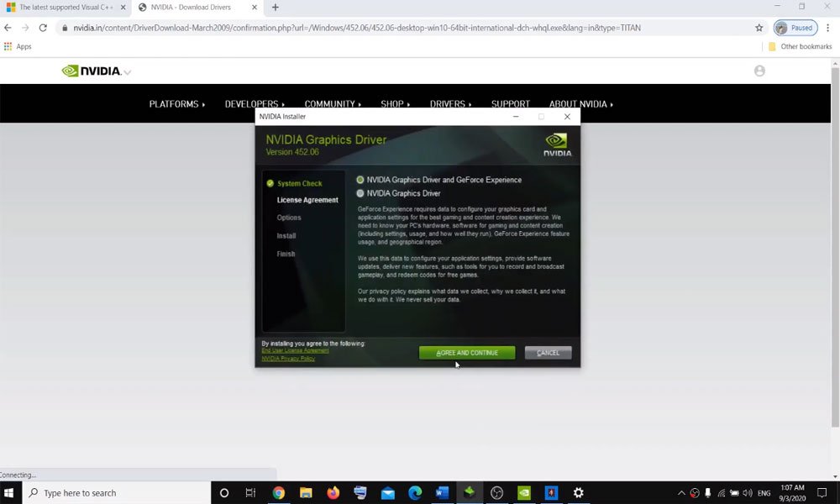The image size is (840, 504).
Task: Open the volume control in system tray
Action: pos(748,493)
